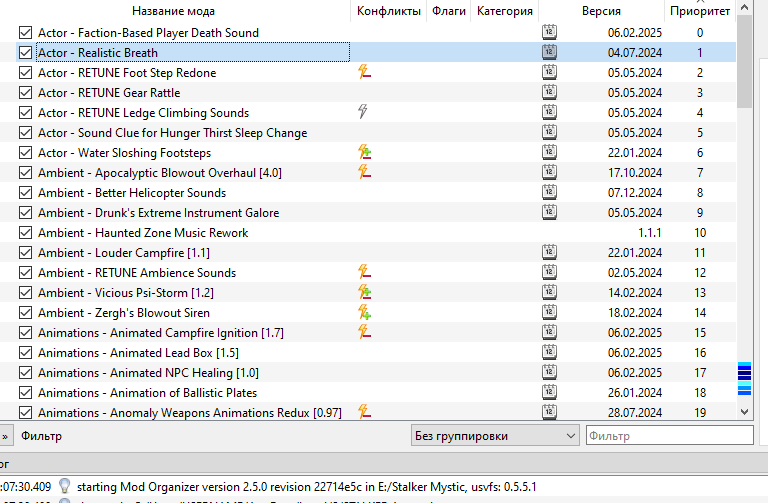Click into the 'Фильтр' search field
Image resolution: width=768 pixels, height=503 pixels.
(670, 435)
